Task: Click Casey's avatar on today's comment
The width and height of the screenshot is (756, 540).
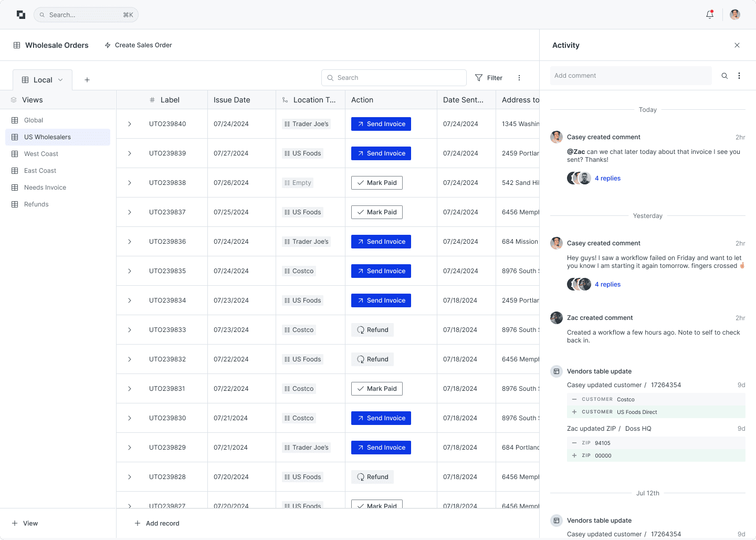Action: point(556,137)
